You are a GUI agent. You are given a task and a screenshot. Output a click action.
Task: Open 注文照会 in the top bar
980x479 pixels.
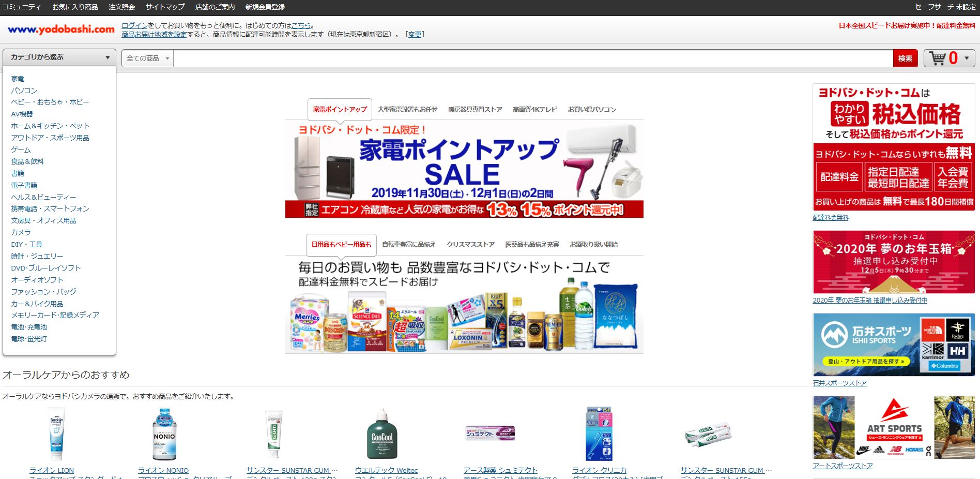pyautogui.click(x=121, y=7)
